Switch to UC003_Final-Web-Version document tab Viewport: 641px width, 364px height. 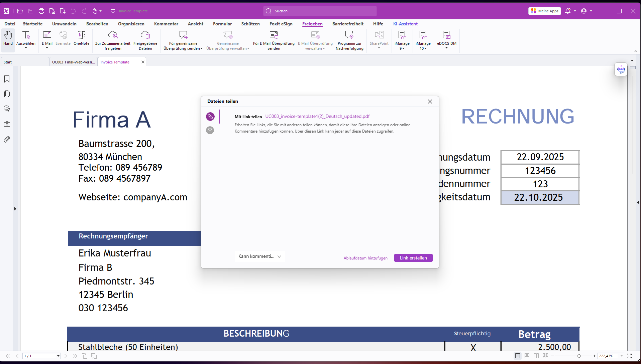(74, 62)
